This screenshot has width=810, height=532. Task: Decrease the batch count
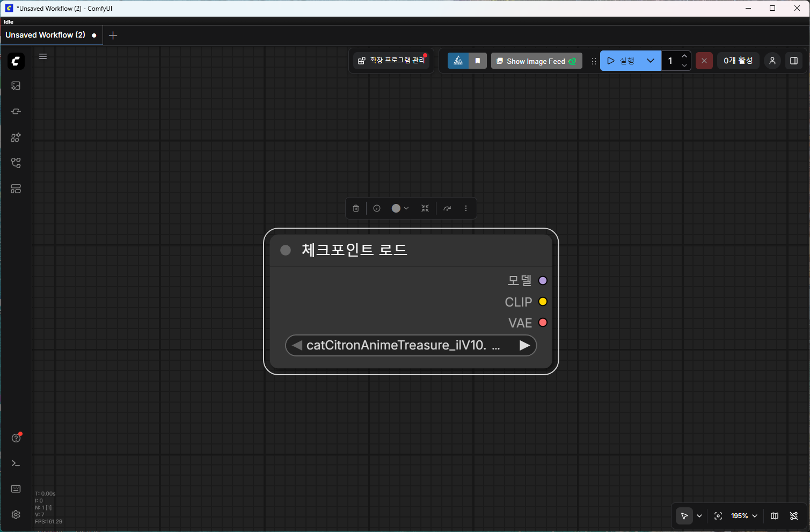pyautogui.click(x=684, y=65)
